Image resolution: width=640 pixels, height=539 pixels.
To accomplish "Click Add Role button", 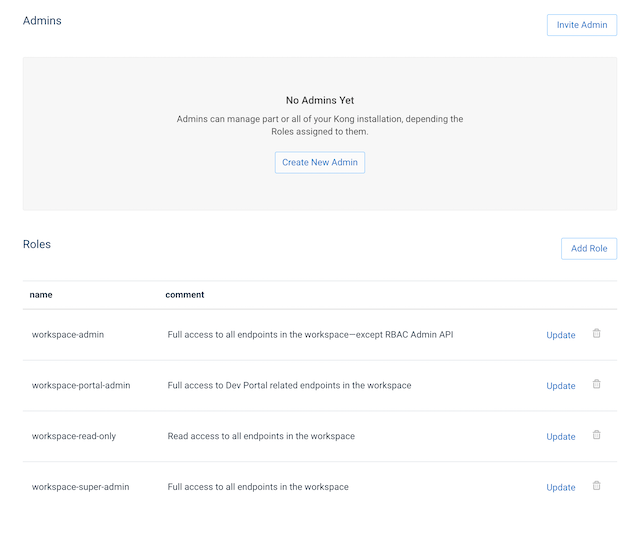I will [x=589, y=248].
